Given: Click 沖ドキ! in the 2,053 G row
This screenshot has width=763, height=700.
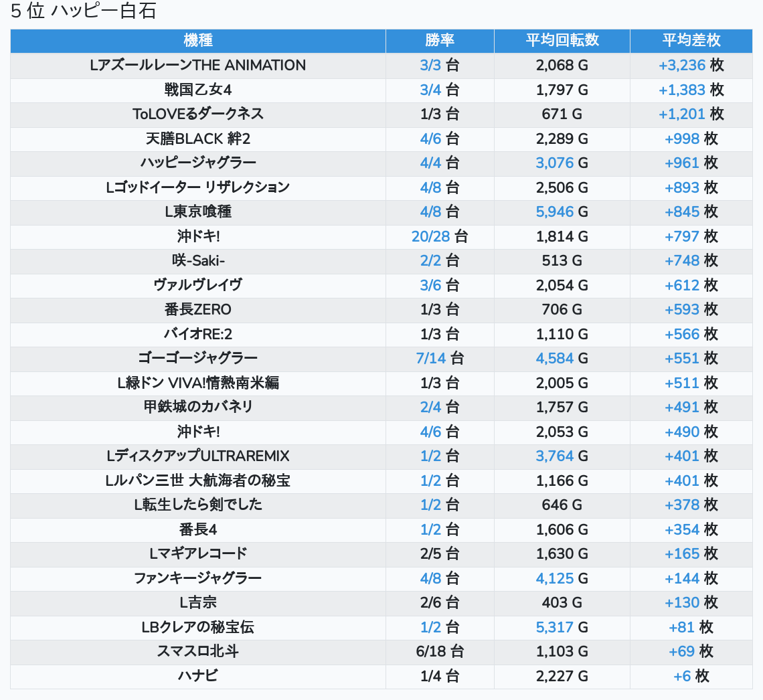Looking at the screenshot, I should pos(198,432).
